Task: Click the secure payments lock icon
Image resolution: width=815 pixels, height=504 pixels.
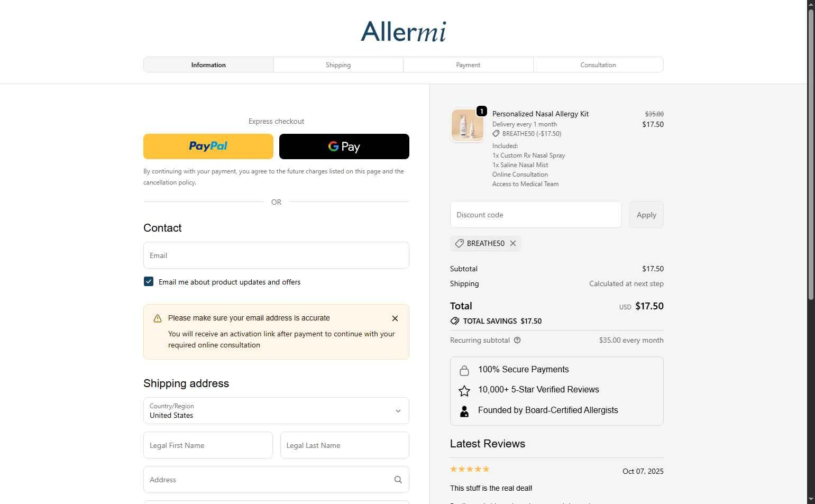Action: 464,370
